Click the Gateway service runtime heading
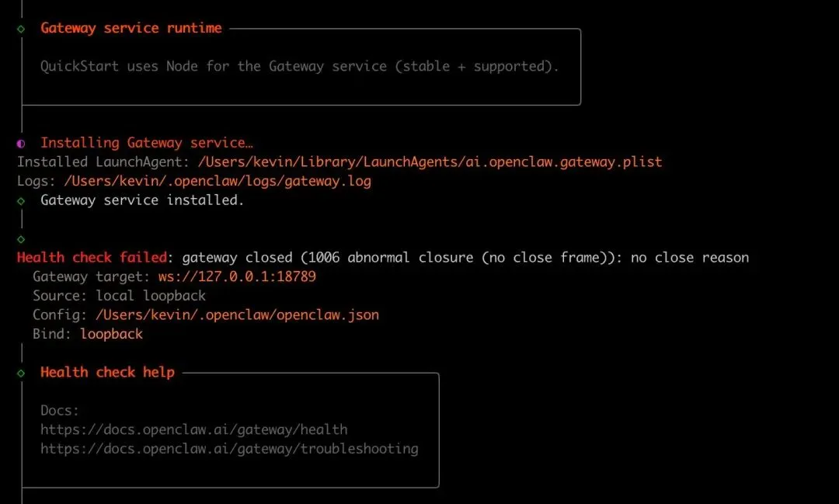The height and width of the screenshot is (504, 839). 131,29
